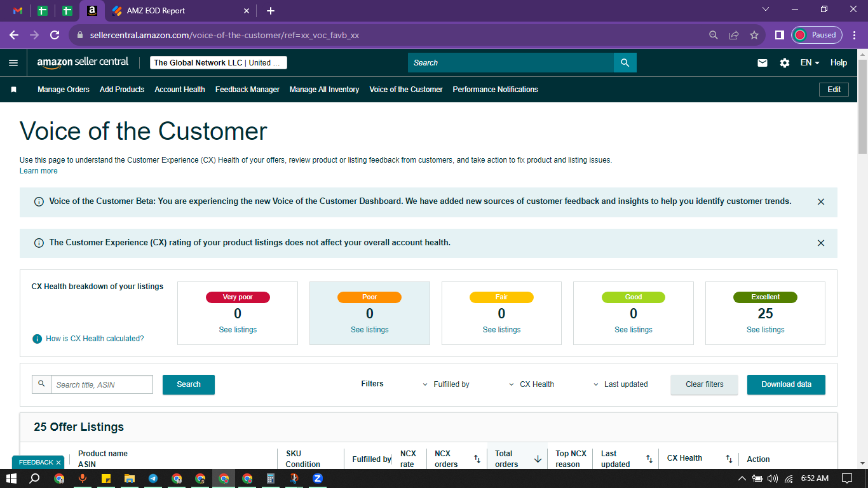
Task: Switch to the AMZ EOD Report tab
Action: click(x=181, y=11)
